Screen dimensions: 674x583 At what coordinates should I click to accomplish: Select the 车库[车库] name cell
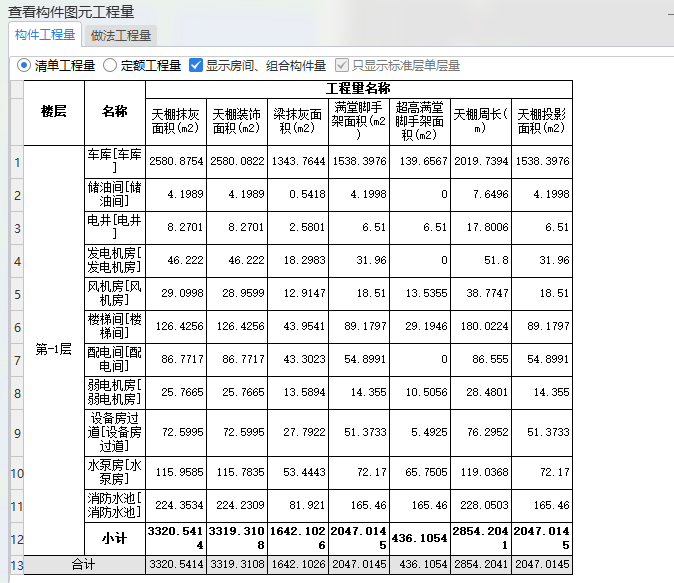pyautogui.click(x=115, y=162)
